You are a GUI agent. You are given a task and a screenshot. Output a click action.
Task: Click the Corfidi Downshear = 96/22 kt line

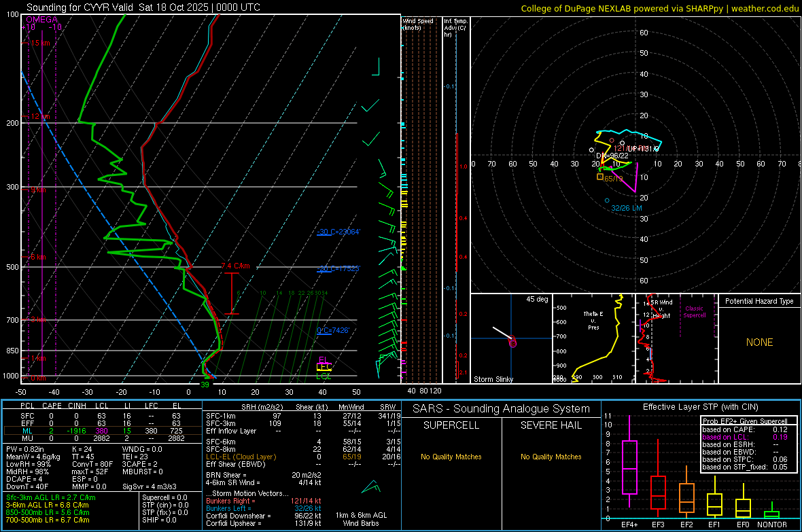click(x=264, y=516)
